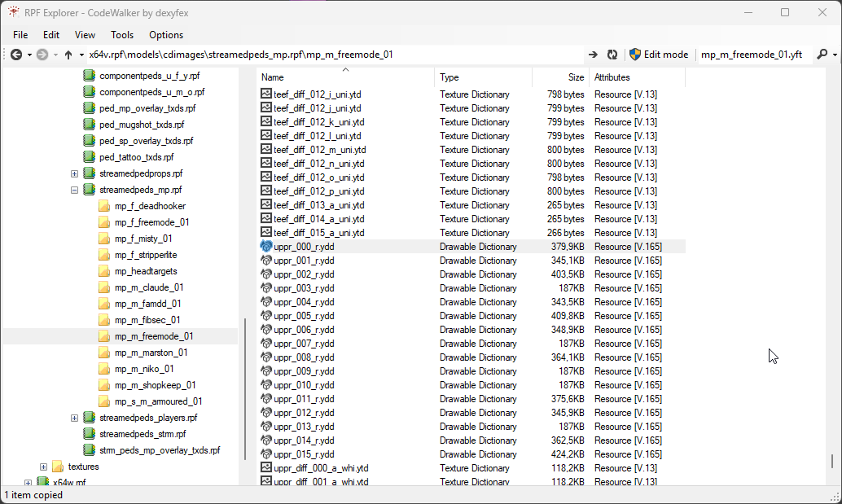Open the Tools menu
Image resolution: width=842 pixels, height=504 pixels.
(x=122, y=35)
